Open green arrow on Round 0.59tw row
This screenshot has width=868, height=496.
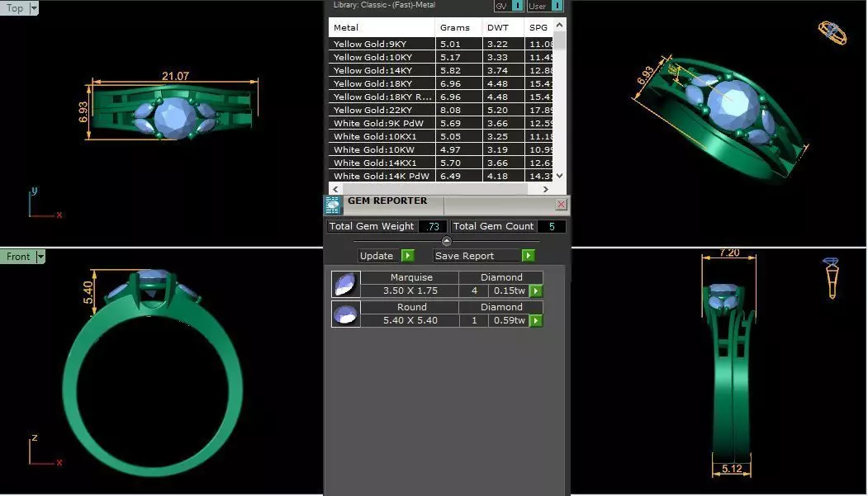pos(536,321)
